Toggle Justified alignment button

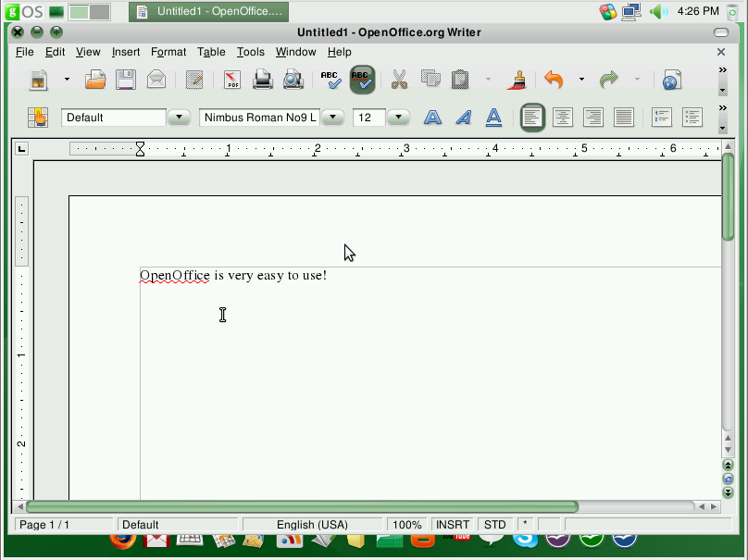pos(624,118)
